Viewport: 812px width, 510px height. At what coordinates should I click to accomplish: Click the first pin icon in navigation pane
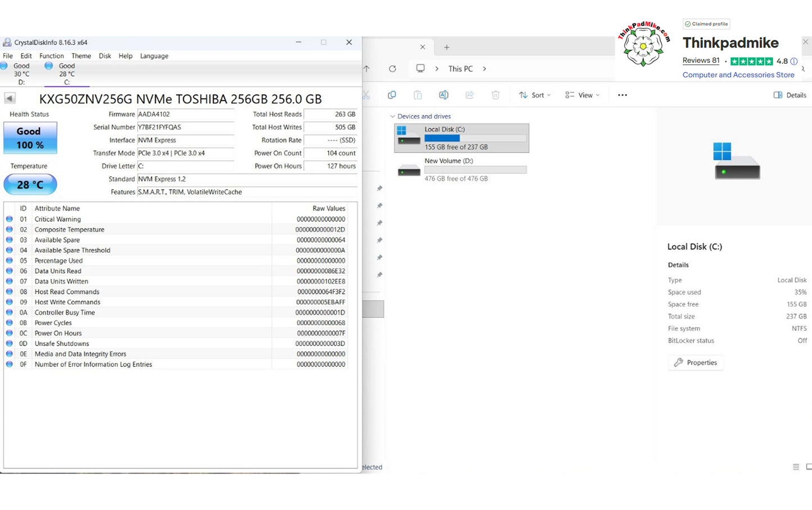point(379,188)
